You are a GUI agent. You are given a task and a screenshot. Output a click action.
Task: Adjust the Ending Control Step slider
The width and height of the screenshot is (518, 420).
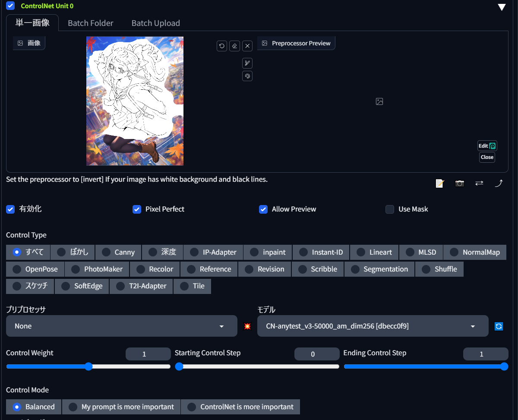(x=426, y=366)
